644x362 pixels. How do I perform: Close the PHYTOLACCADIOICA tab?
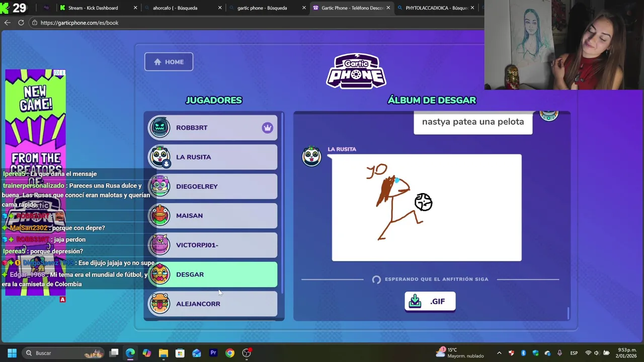[472, 8]
